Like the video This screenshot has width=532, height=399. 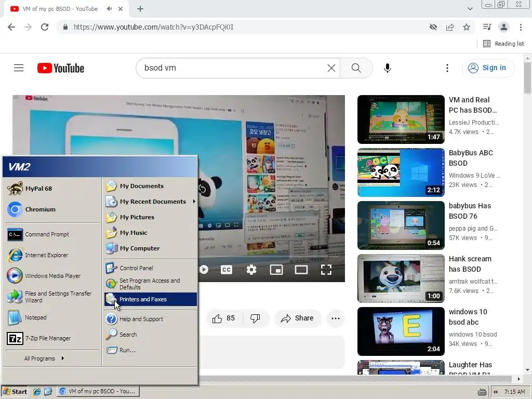click(x=223, y=318)
